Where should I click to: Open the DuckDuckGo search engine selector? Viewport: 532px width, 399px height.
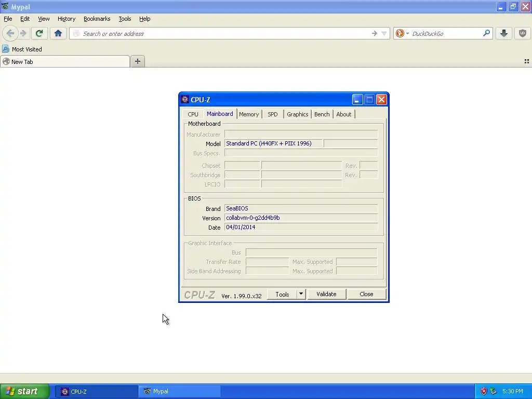402,33
